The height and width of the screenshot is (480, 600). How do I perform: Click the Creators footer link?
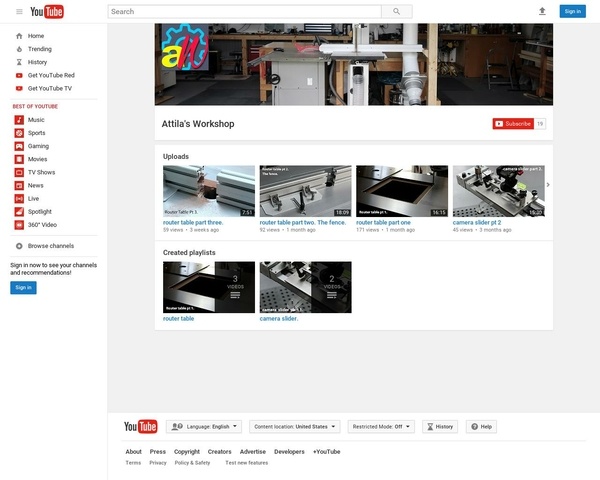220,452
